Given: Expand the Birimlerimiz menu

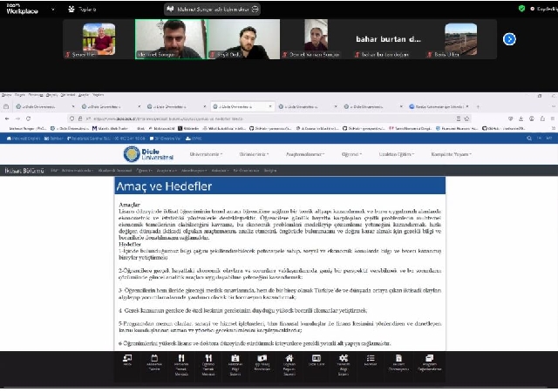Looking at the screenshot, I should point(254,154).
